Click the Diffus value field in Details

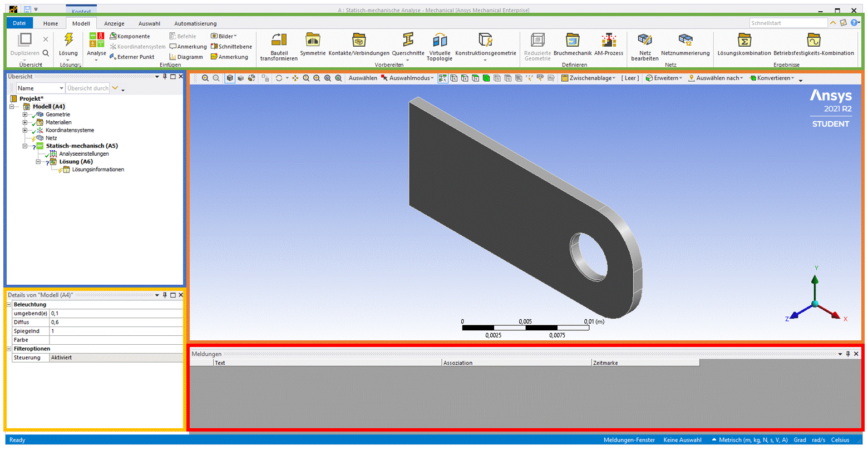pos(116,323)
